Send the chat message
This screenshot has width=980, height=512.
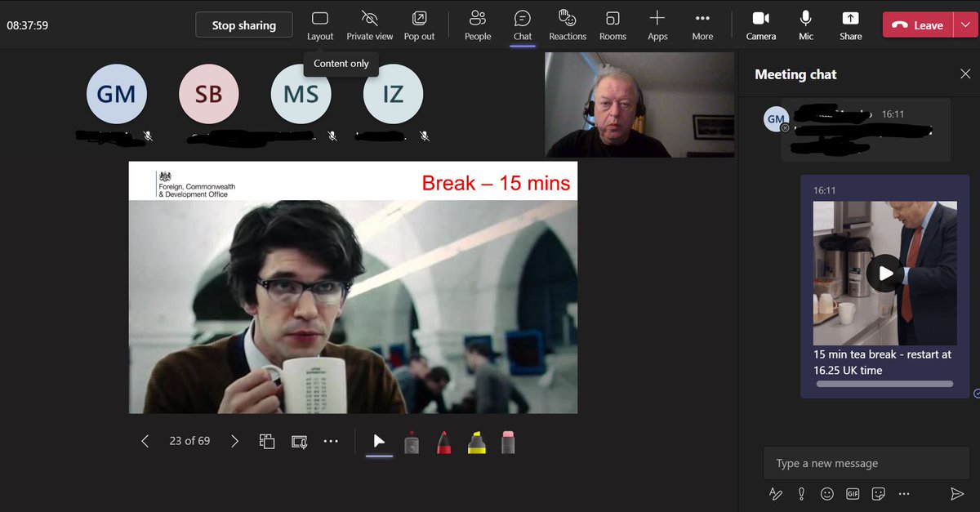coord(957,494)
